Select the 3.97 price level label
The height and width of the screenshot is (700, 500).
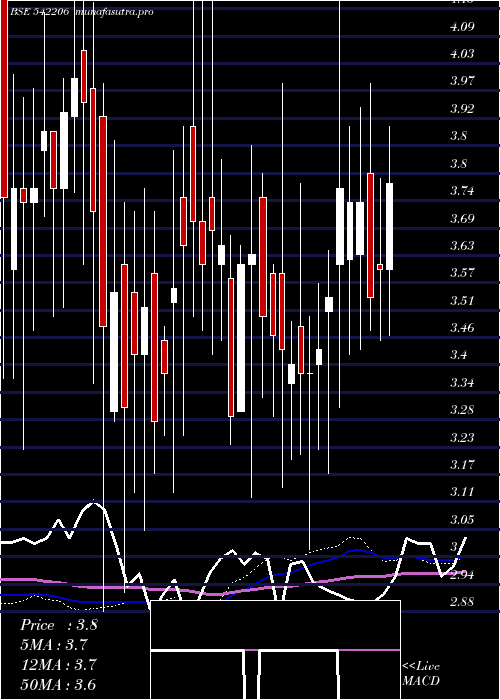(462, 81)
